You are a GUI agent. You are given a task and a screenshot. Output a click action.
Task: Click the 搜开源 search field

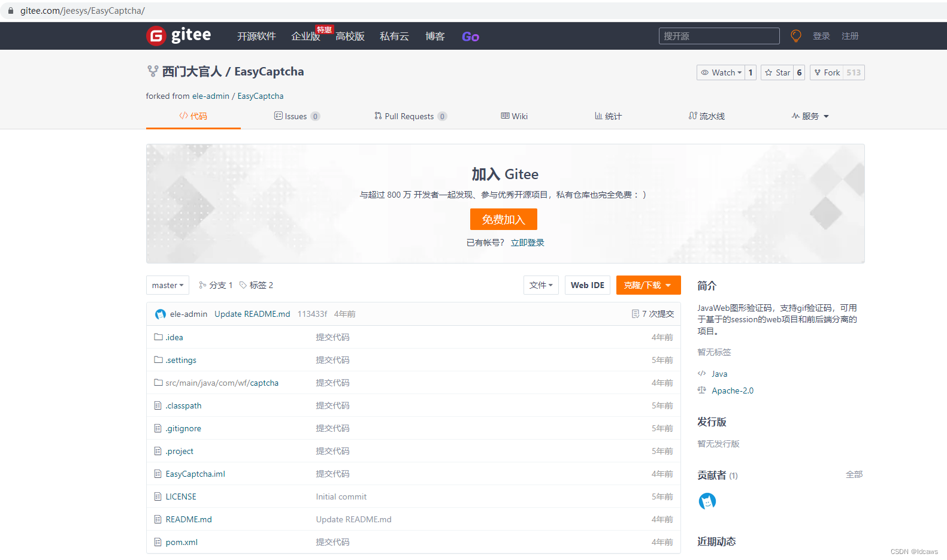click(719, 36)
